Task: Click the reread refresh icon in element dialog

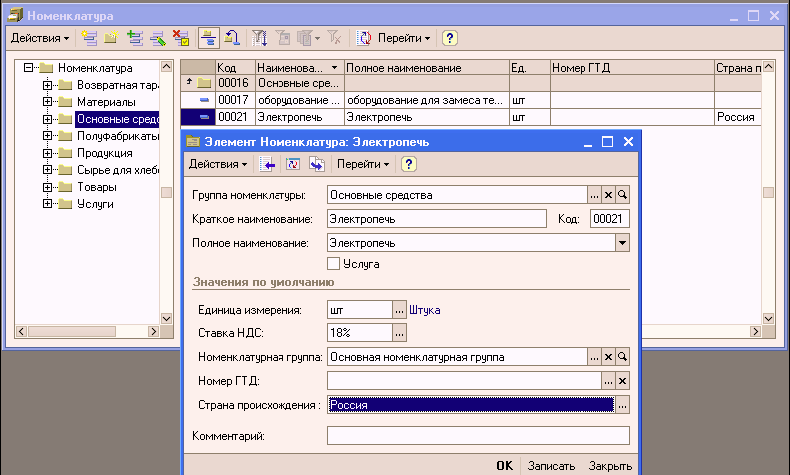Action: pos(292,164)
